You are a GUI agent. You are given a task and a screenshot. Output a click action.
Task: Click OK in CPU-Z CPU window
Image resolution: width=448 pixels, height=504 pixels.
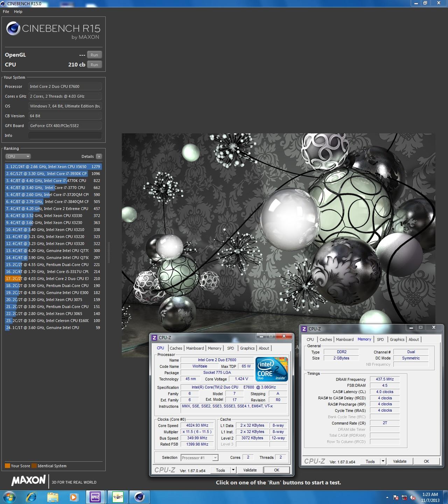tap(276, 470)
